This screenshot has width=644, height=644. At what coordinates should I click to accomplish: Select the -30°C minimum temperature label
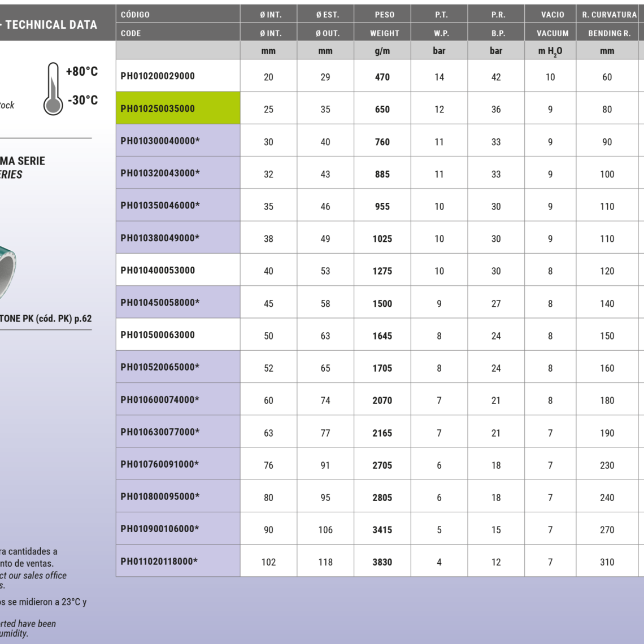pos(82,101)
